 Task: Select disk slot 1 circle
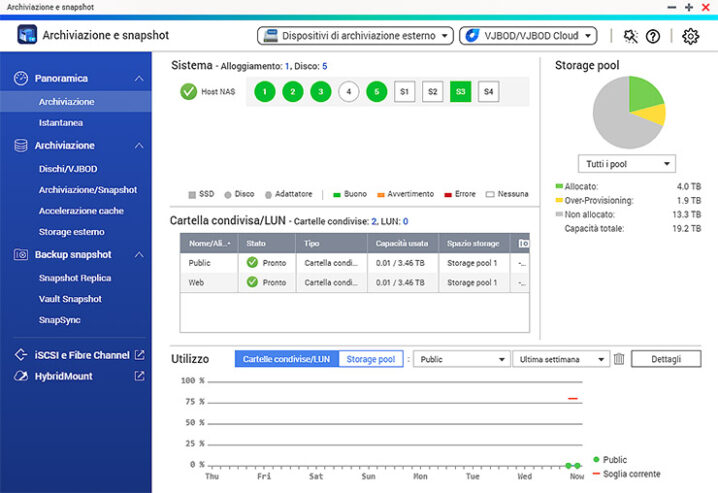(x=264, y=92)
